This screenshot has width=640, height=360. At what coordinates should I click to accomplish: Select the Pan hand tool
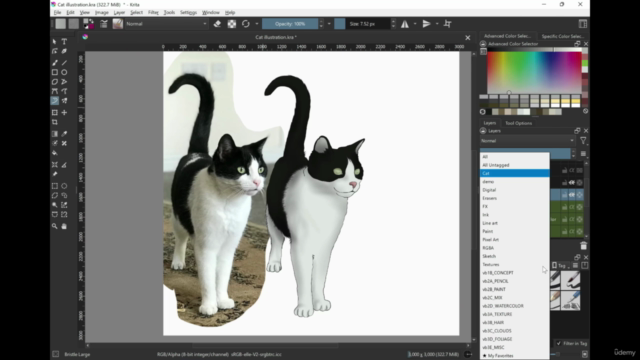tap(64, 226)
